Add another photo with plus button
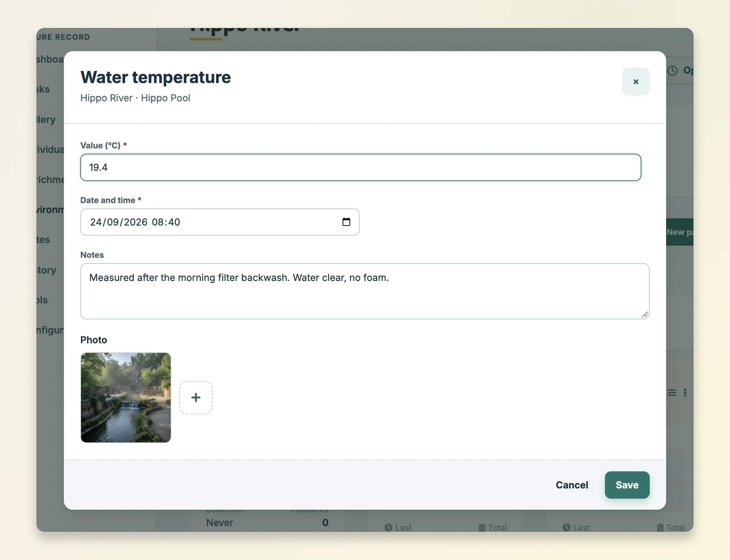This screenshot has width=730, height=560. [196, 397]
